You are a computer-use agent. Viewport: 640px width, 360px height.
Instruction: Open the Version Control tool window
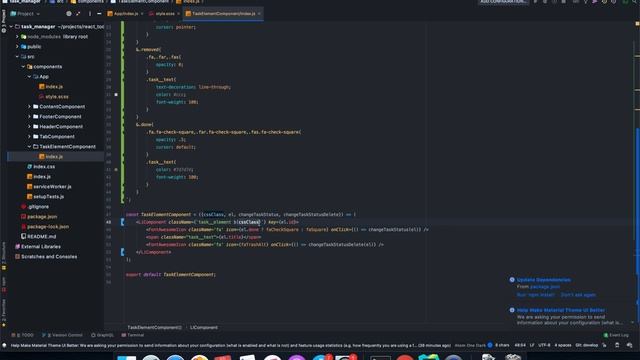[x=62, y=335]
